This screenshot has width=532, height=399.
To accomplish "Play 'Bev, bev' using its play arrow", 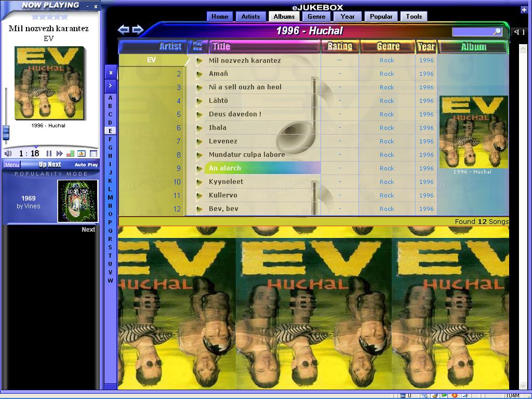I will point(199,209).
